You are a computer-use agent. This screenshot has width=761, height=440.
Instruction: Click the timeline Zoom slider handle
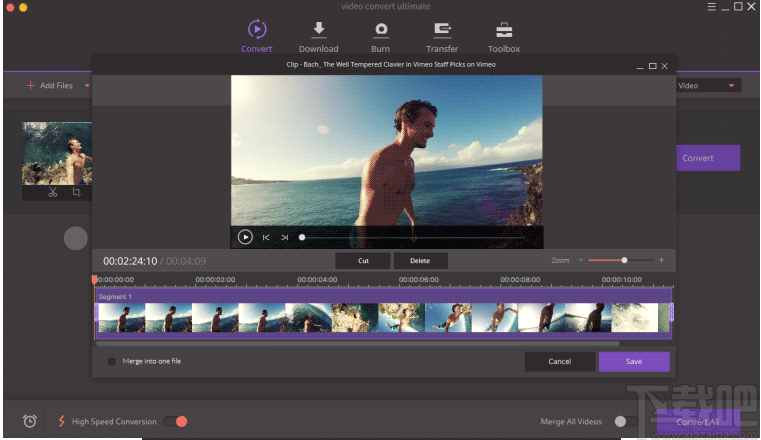click(625, 260)
